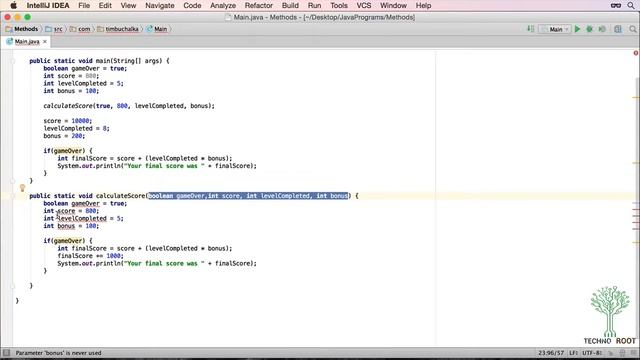Click the Main class breadcrumb

[x=157, y=29]
